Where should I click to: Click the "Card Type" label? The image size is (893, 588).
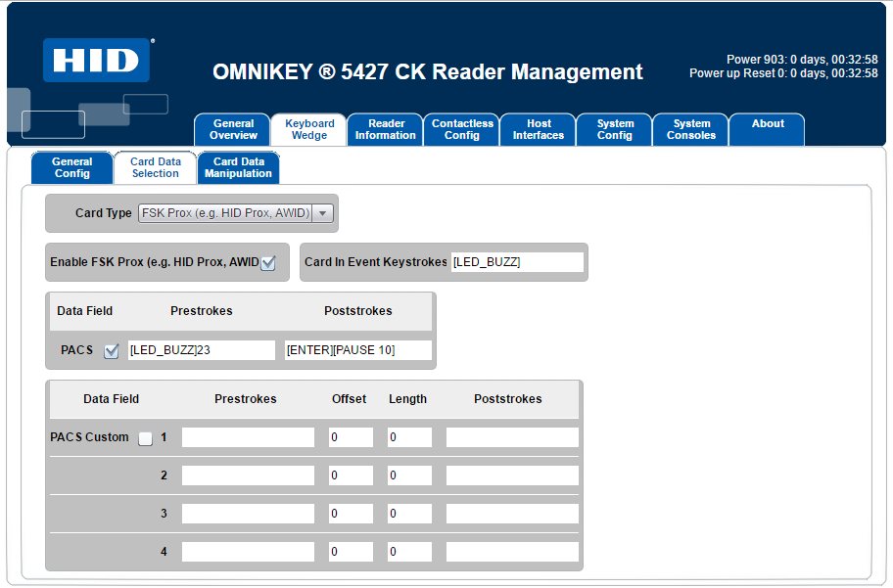pos(103,213)
